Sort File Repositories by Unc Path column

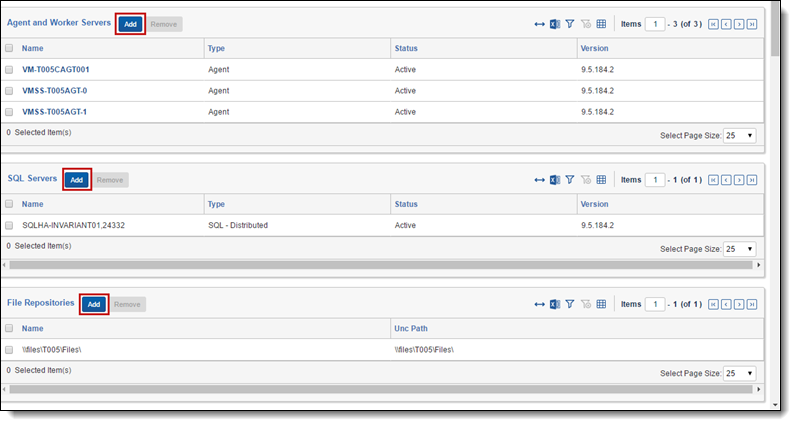pos(412,328)
